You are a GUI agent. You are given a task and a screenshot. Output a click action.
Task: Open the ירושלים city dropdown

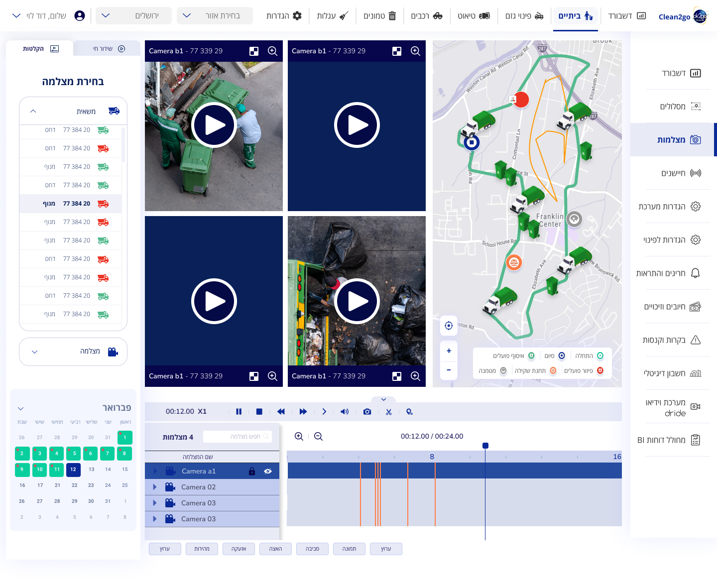click(133, 16)
